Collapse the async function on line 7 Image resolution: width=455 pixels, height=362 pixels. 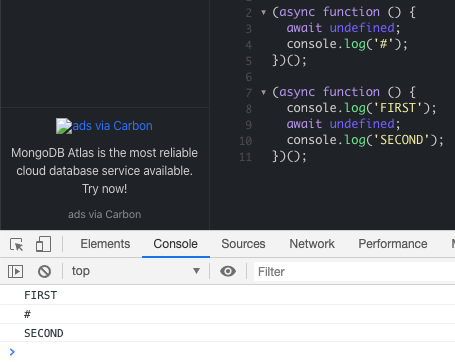pyautogui.click(x=264, y=92)
